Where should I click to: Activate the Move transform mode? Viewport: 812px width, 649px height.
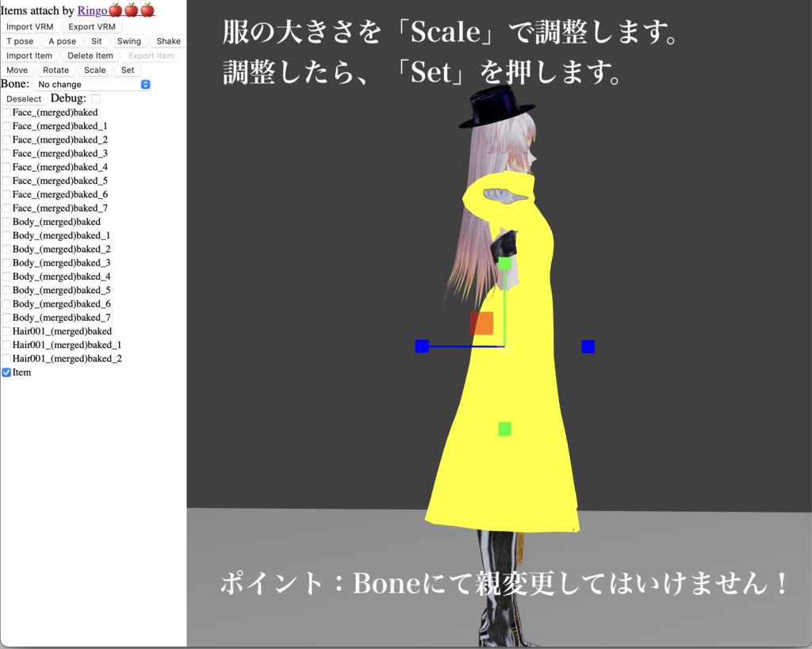click(17, 70)
